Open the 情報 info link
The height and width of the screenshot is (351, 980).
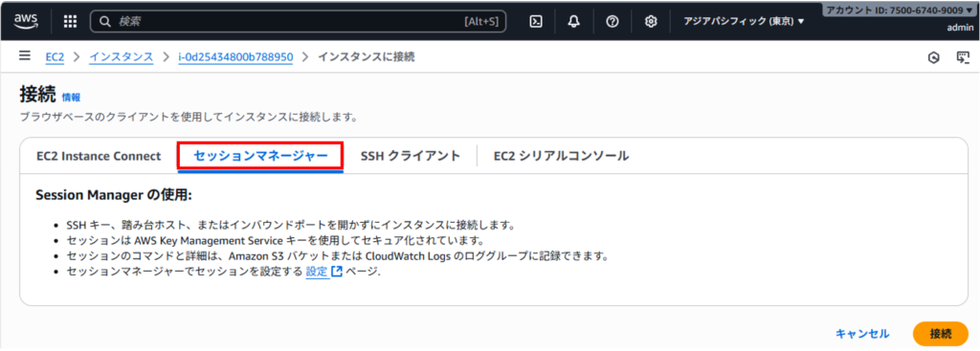coord(71,98)
